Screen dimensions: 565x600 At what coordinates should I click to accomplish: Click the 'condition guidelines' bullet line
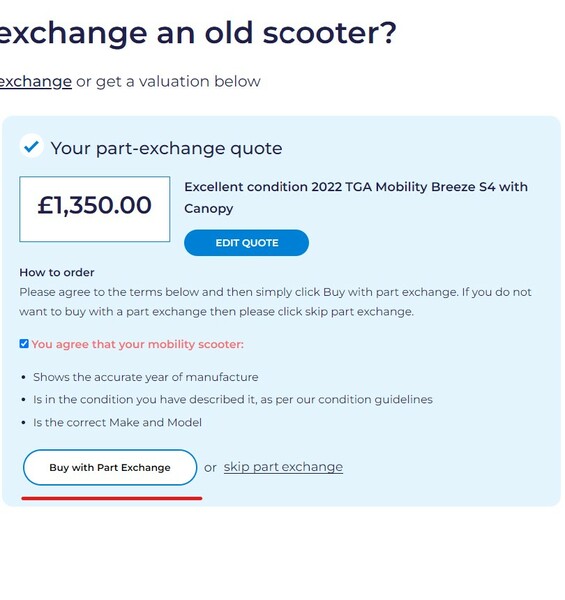[233, 399]
